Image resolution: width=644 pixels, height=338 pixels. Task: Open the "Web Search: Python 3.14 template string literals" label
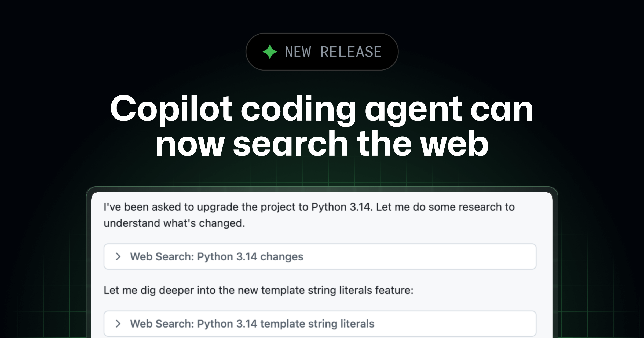pos(252,324)
